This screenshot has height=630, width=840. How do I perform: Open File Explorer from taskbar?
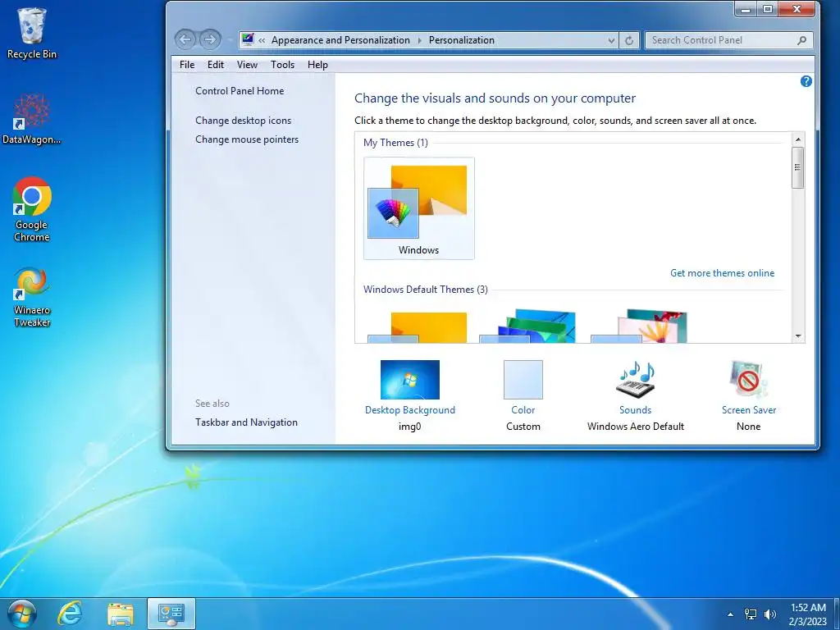pos(121,614)
